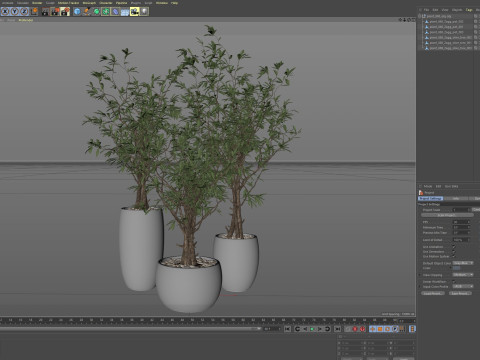Toggle the rotation keyframe icon
Image resolution: width=480 pixels, height=360 pixels.
point(387,329)
